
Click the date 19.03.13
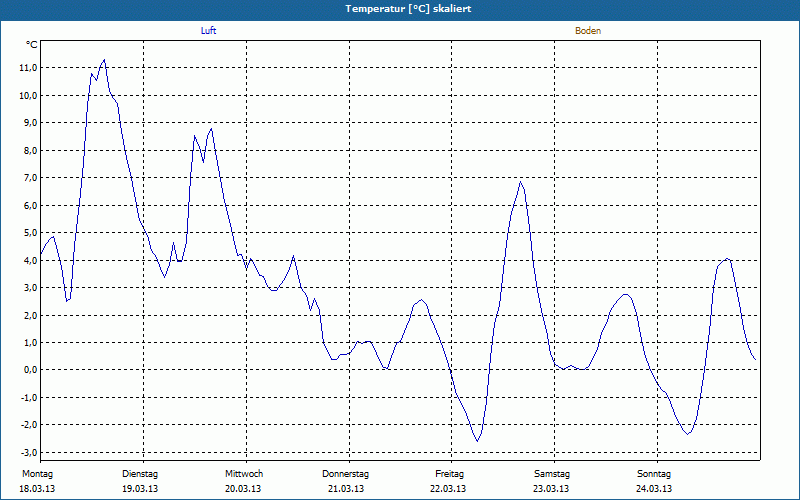click(x=140, y=489)
